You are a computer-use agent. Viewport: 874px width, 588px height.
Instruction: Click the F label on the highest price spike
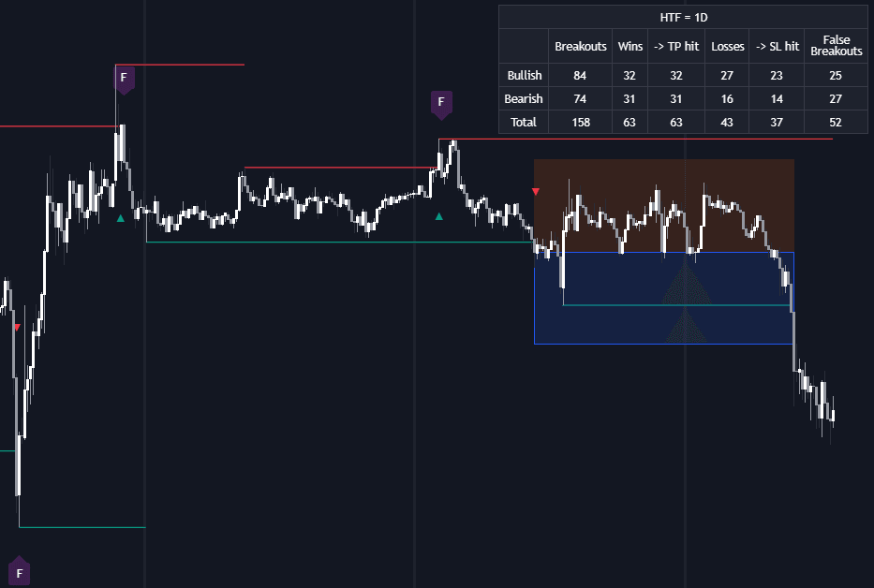(124, 79)
